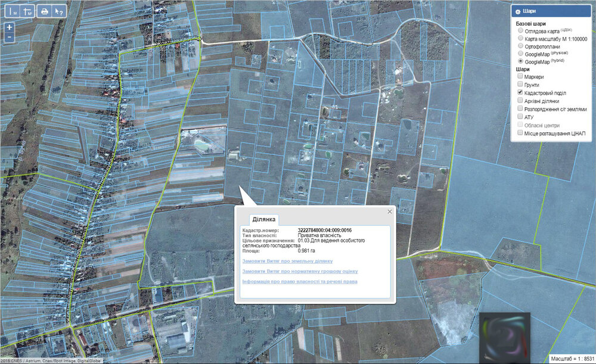Toggle the Грунти layer checkbox

tap(520, 84)
